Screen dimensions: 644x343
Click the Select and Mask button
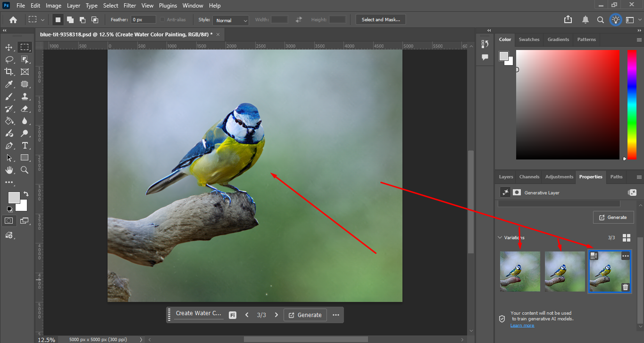click(380, 20)
